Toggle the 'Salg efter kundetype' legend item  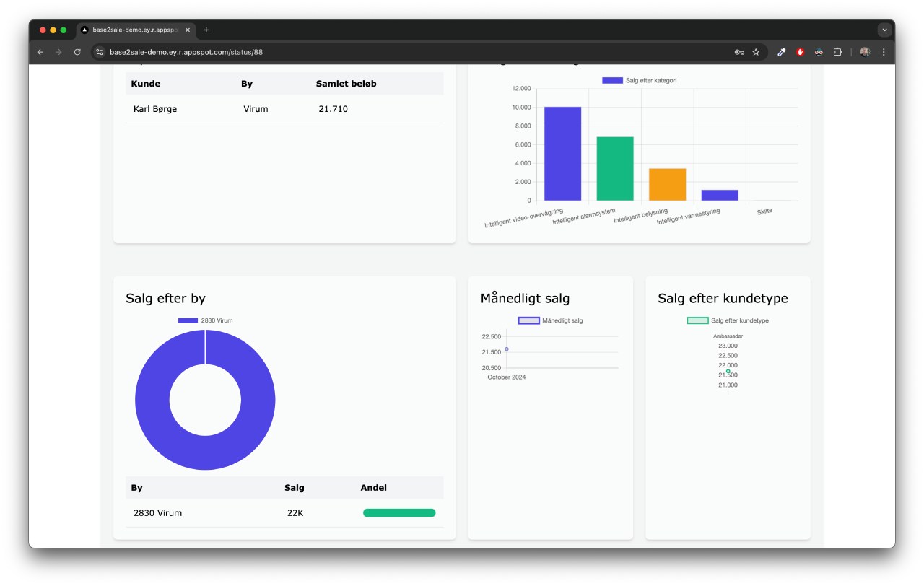728,320
